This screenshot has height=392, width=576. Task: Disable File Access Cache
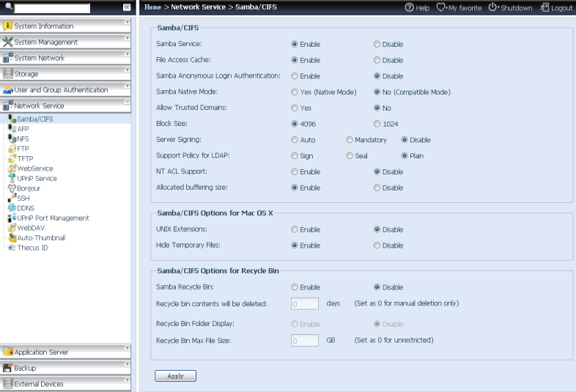pyautogui.click(x=377, y=60)
